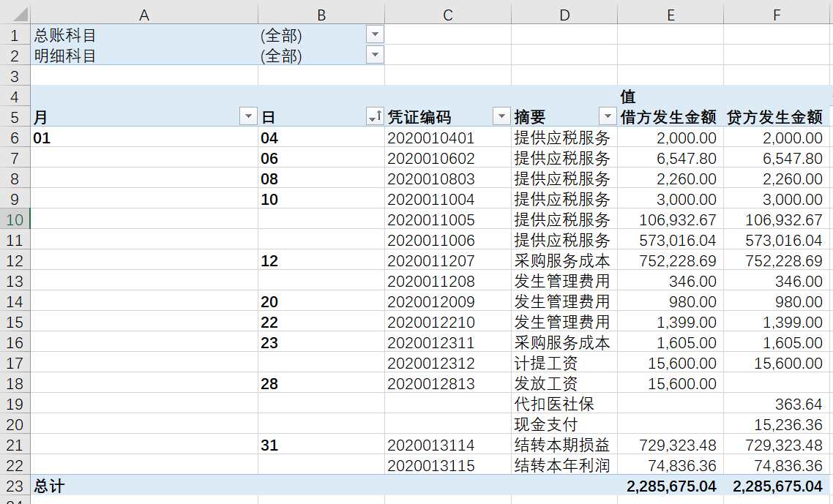This screenshot has height=504, width=833.
Task: Open the 摘要 field filter dropdown
Action: [x=608, y=116]
